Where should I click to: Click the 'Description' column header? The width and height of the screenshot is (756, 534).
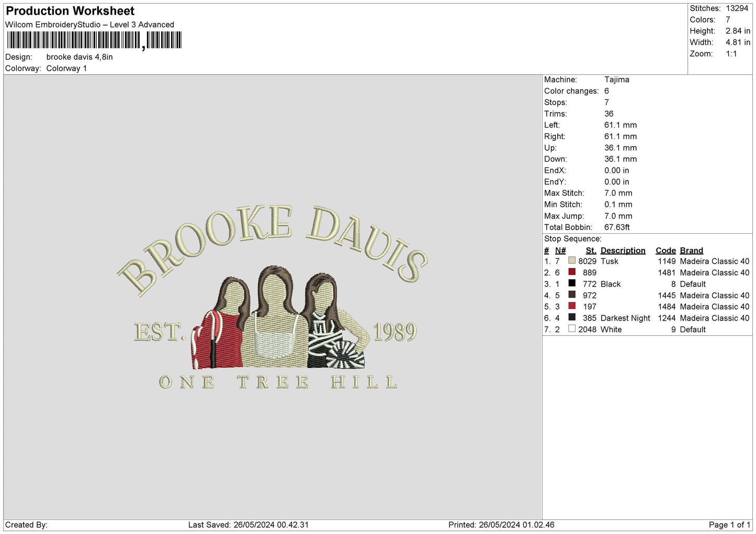(623, 251)
